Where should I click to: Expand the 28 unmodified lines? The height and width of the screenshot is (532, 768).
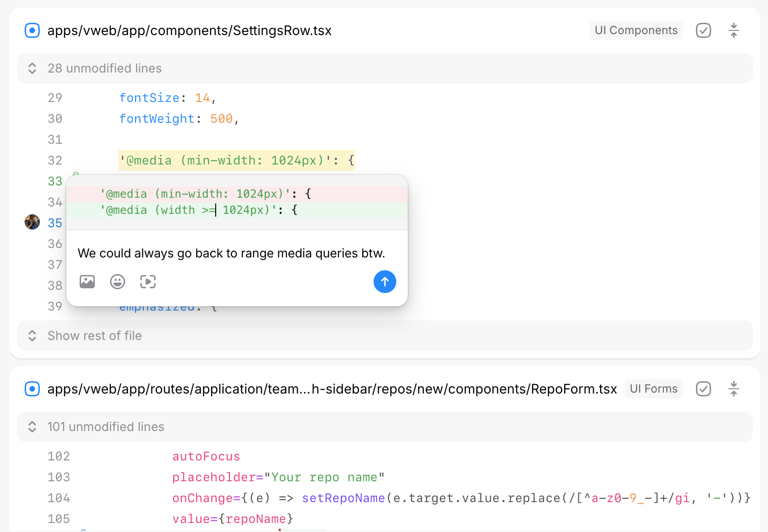click(104, 68)
